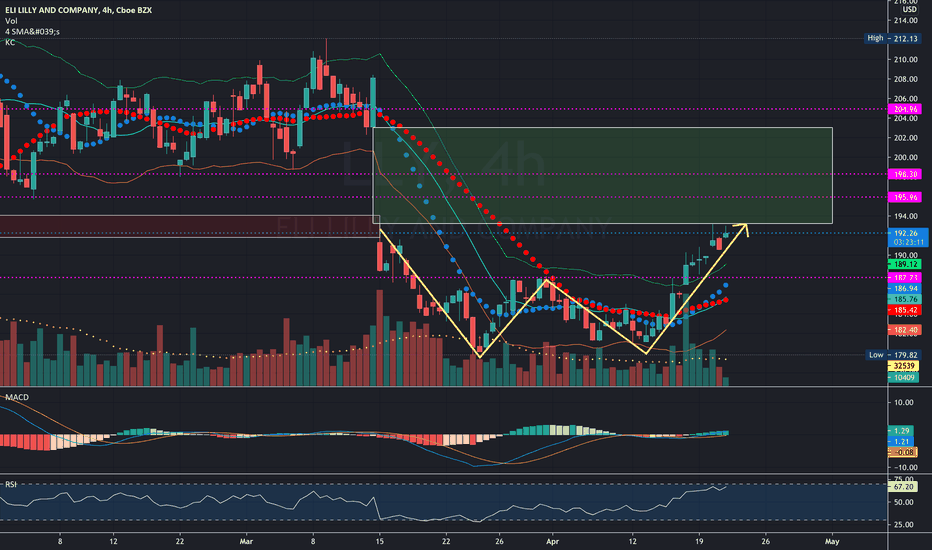The width and height of the screenshot is (932, 550).
Task: Click the USD currency label
Action: point(909,10)
